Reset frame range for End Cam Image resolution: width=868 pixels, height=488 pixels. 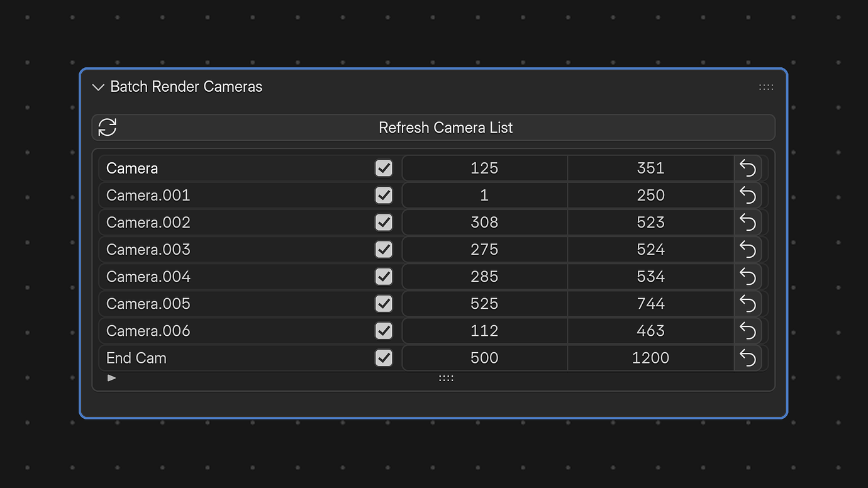[748, 358]
